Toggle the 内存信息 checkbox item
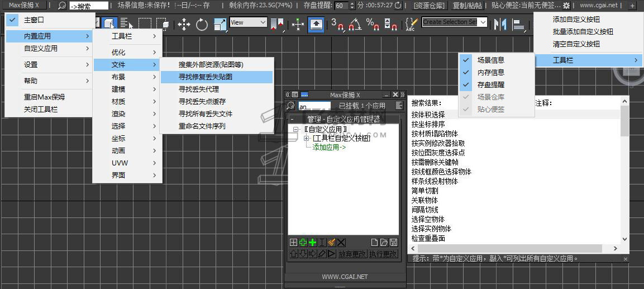Image resolution: width=644 pixels, height=289 pixels. tap(490, 72)
